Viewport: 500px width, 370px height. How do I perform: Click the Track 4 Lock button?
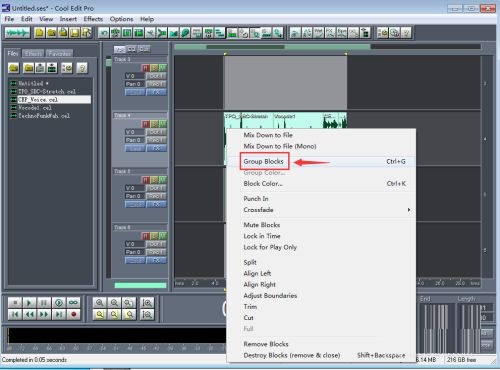(135, 148)
